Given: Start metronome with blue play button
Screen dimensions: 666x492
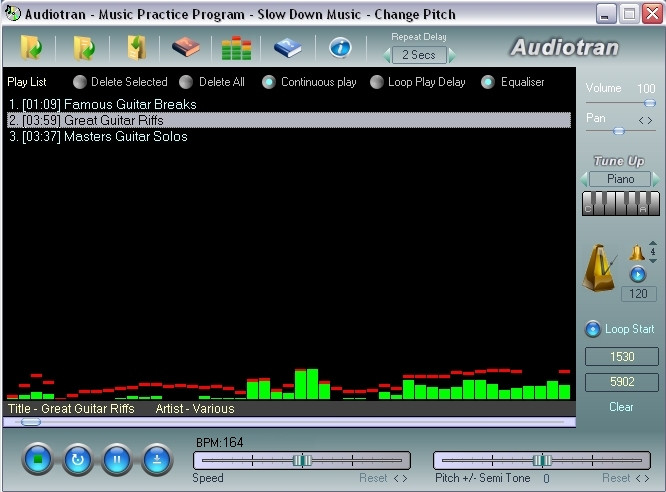Looking at the screenshot, I should tap(637, 274).
